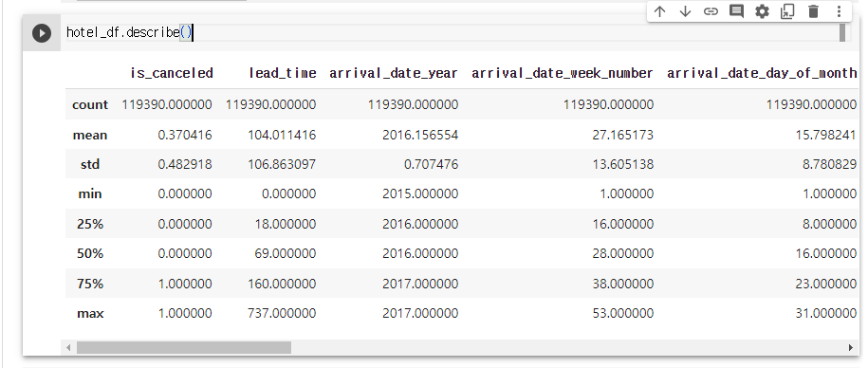Click std value 0.482918

pyautogui.click(x=185, y=164)
